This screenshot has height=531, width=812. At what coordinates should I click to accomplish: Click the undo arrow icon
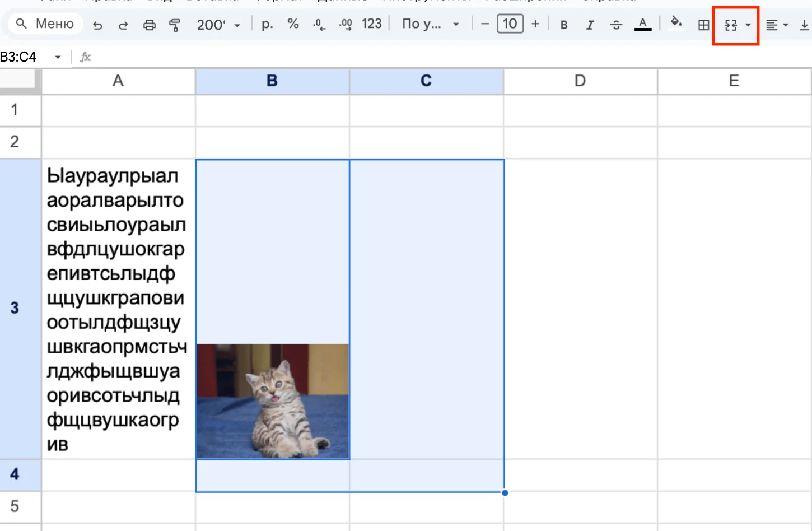97,25
